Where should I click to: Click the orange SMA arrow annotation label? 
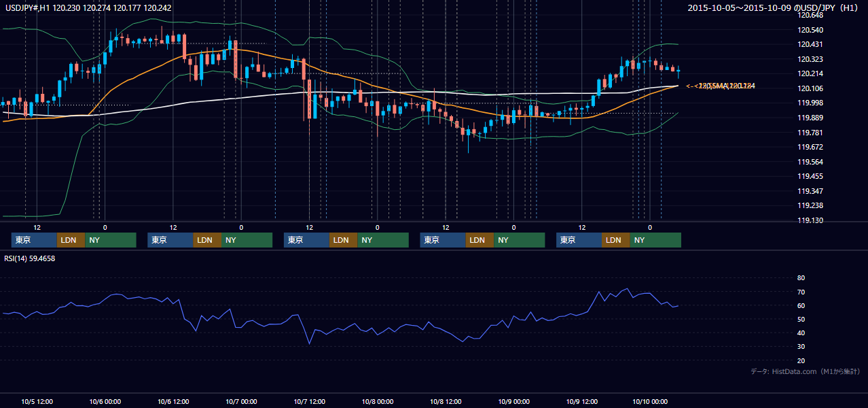721,86
